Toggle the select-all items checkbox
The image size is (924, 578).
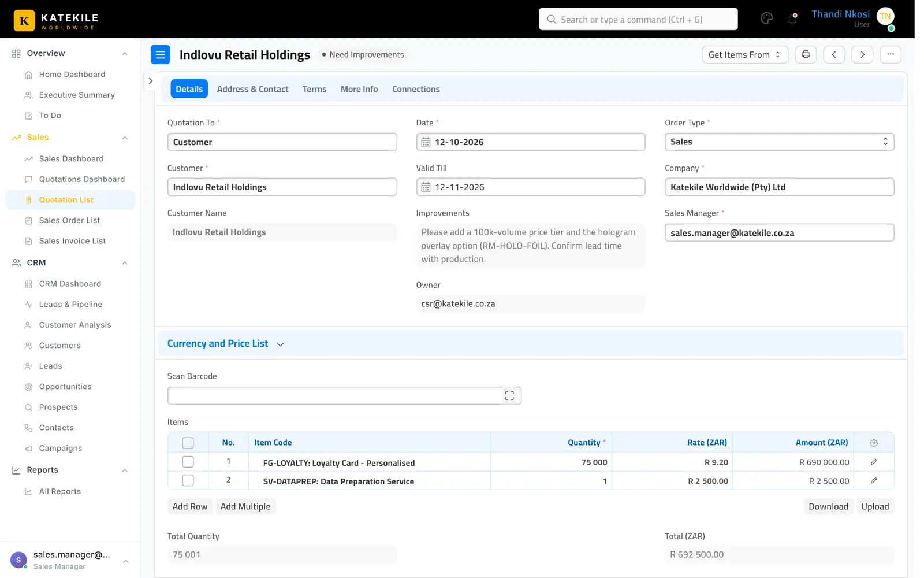point(188,443)
